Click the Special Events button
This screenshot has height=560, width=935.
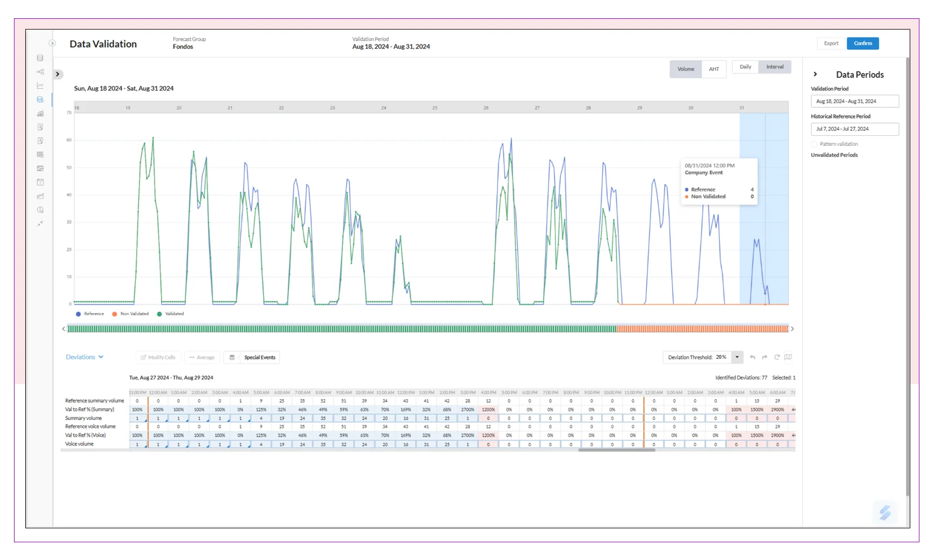point(260,357)
